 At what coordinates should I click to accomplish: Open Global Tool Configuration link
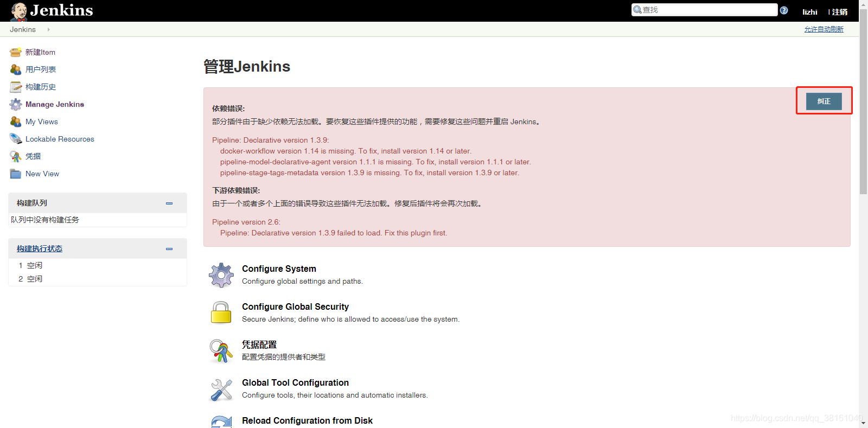click(295, 382)
